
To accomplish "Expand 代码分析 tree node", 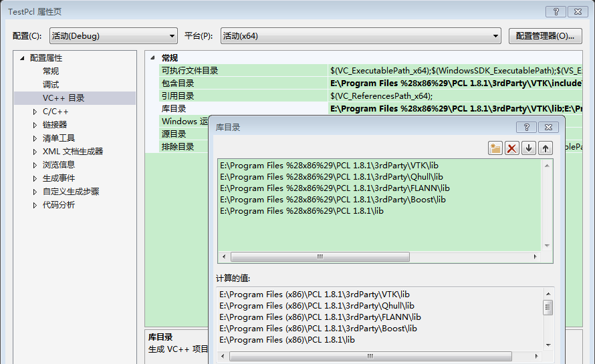I will point(35,205).
